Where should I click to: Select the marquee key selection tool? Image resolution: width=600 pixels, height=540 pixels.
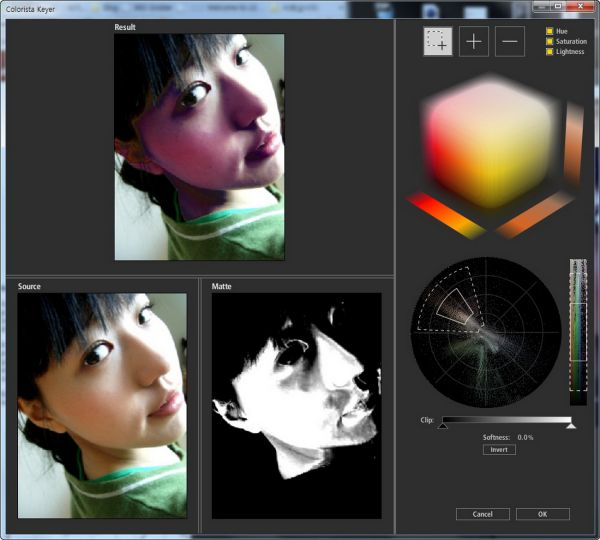[437, 41]
